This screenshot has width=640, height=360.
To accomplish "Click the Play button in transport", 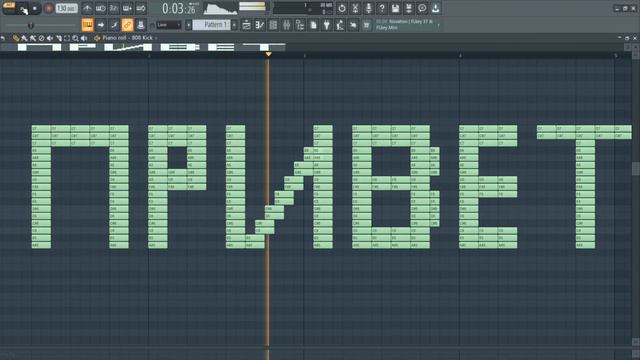I will pos(24,8).
